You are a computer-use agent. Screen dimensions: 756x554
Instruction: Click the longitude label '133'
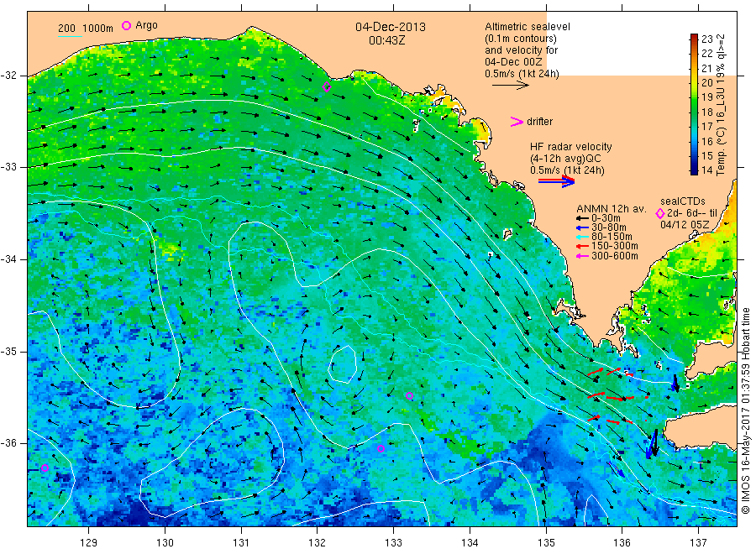(393, 543)
